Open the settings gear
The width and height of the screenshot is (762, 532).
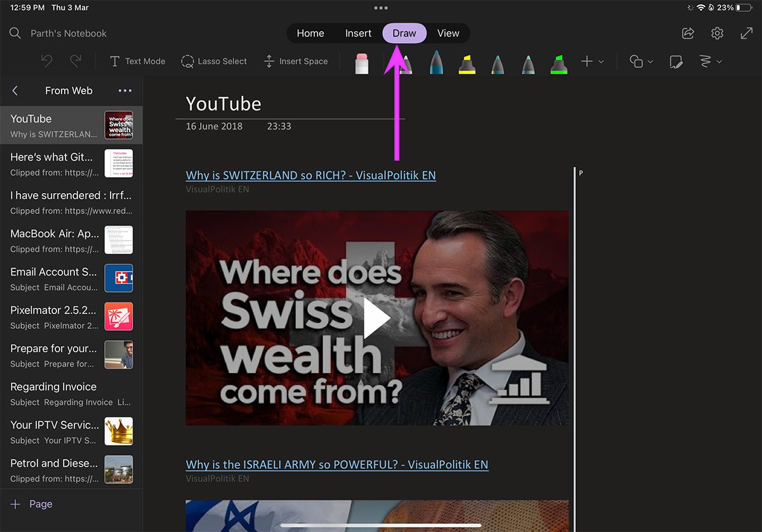pos(717,33)
